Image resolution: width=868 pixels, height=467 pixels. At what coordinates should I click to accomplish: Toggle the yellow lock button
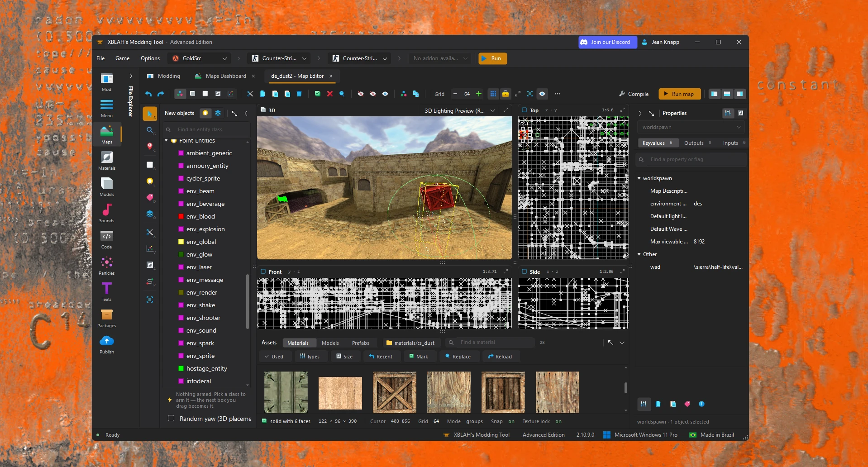[x=506, y=94]
